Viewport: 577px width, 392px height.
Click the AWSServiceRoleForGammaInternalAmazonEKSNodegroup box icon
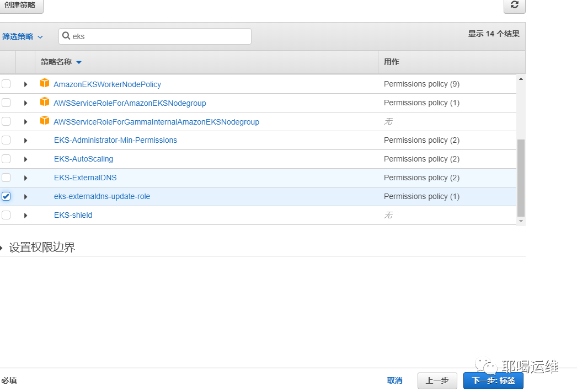pyautogui.click(x=45, y=121)
